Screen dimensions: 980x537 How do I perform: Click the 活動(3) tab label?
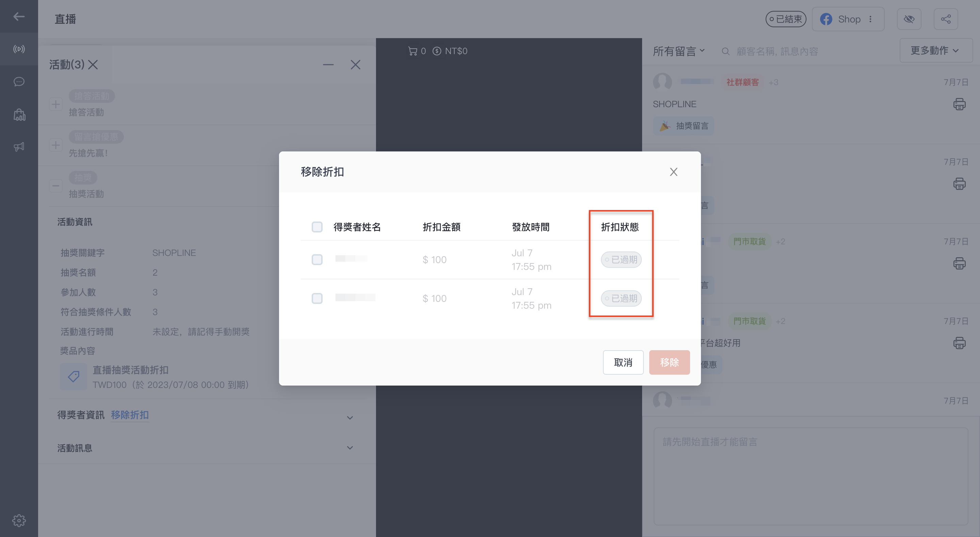[x=67, y=65]
